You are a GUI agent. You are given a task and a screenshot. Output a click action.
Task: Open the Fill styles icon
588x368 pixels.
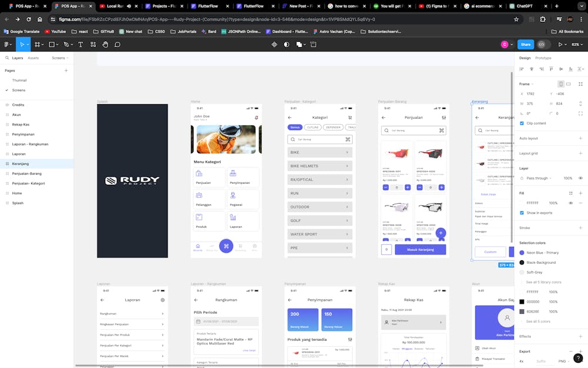tap(571, 193)
